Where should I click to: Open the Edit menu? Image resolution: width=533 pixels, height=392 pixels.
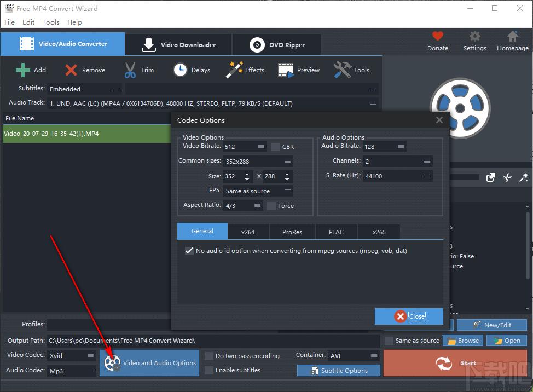pos(28,22)
